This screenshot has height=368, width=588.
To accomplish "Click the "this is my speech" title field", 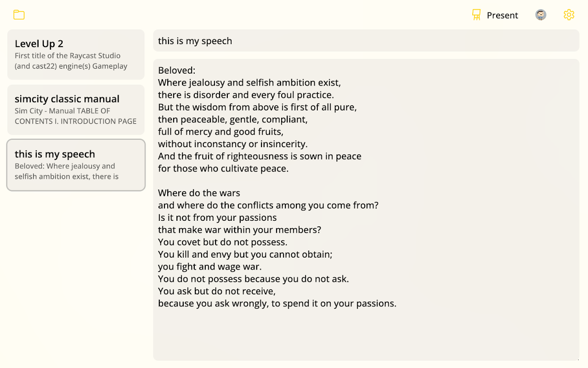I will pyautogui.click(x=366, y=41).
